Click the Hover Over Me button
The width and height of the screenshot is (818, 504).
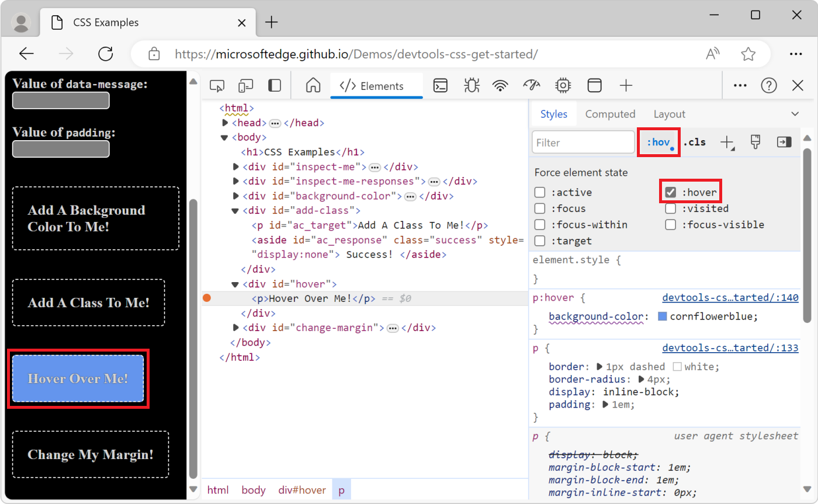click(x=78, y=378)
